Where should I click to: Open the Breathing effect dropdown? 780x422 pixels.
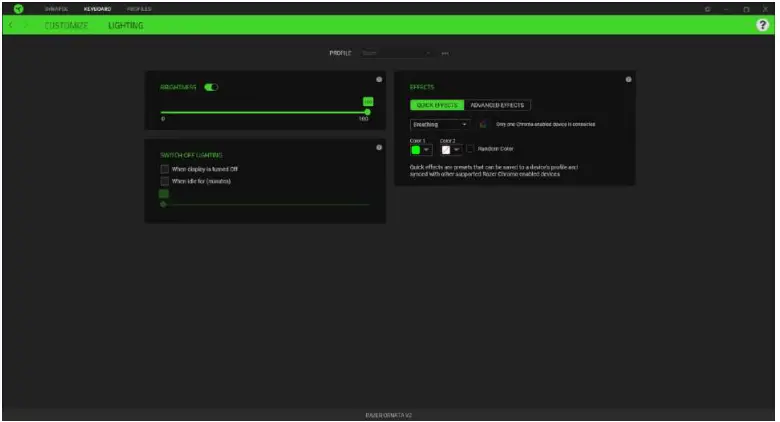tap(439, 124)
